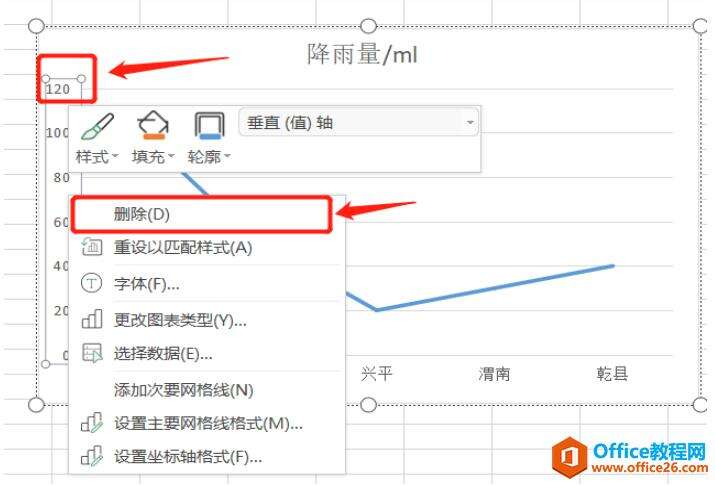Click the chart's top-left resize handle
Image resolution: width=715 pixels, height=485 pixels.
pos(36,26)
